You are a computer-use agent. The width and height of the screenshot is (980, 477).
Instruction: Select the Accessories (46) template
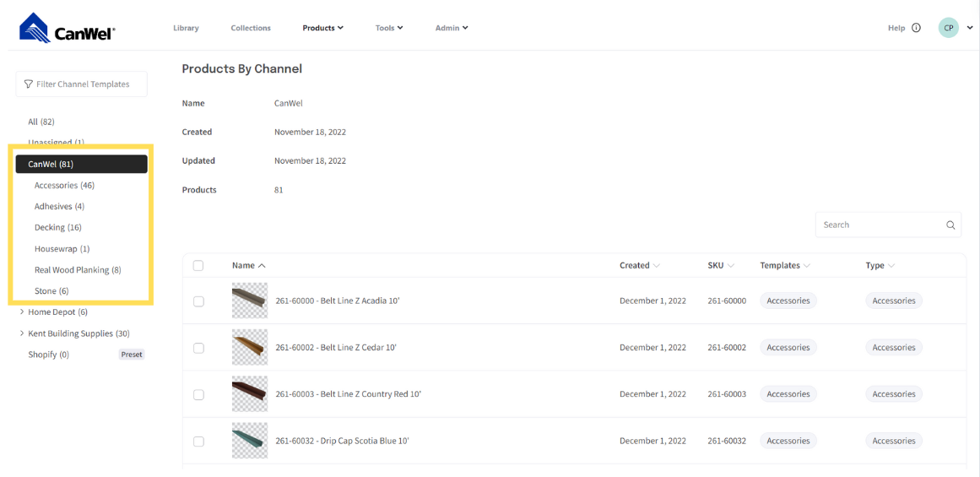[64, 185]
